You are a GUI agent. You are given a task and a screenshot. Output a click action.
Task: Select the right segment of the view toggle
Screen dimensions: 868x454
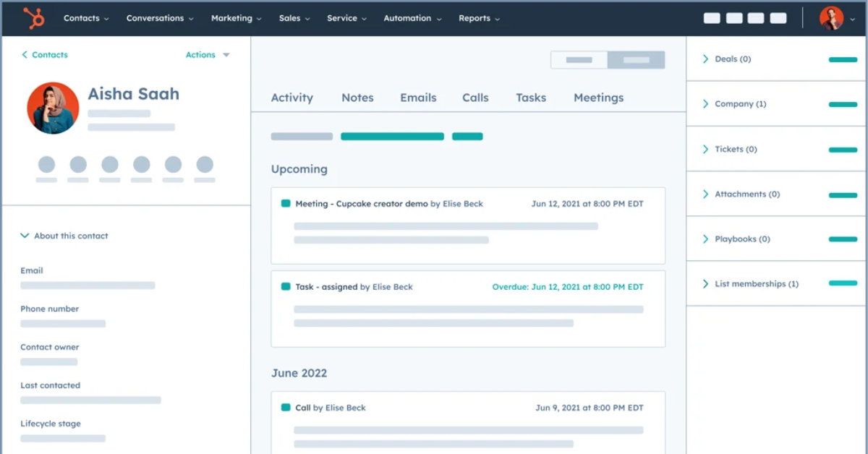[x=636, y=60]
